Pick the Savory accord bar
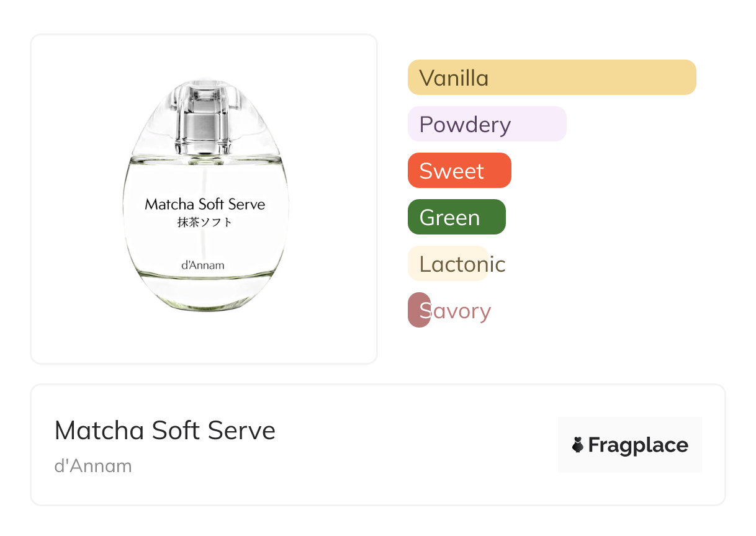756x536 pixels. tap(420, 310)
